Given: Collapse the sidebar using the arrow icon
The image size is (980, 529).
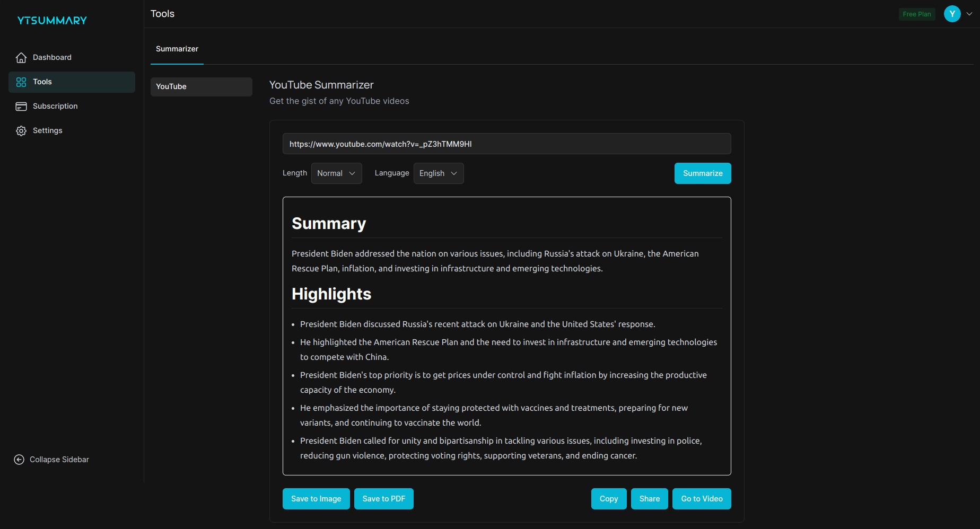Looking at the screenshot, I should click(x=19, y=460).
